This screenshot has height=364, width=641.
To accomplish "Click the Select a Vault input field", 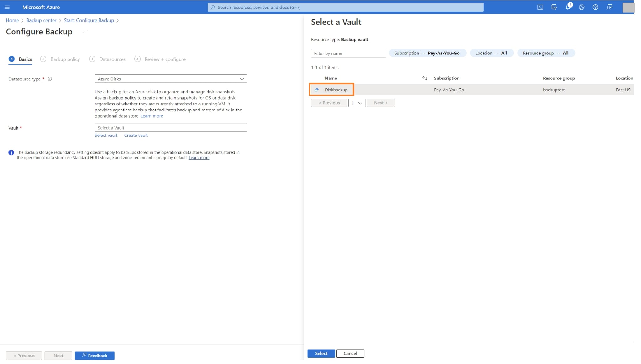I will click(x=171, y=128).
